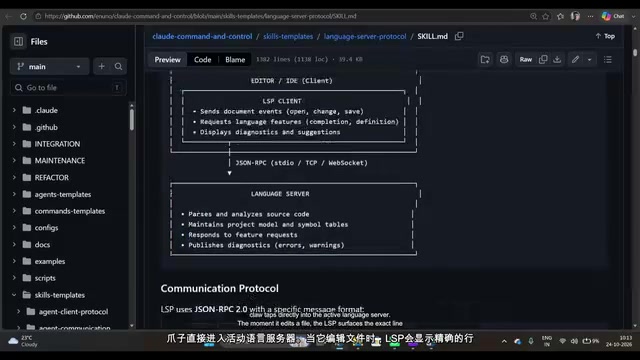Open the document outline icon
Image resolution: width=640 pixels, height=360 pixels.
point(608,60)
